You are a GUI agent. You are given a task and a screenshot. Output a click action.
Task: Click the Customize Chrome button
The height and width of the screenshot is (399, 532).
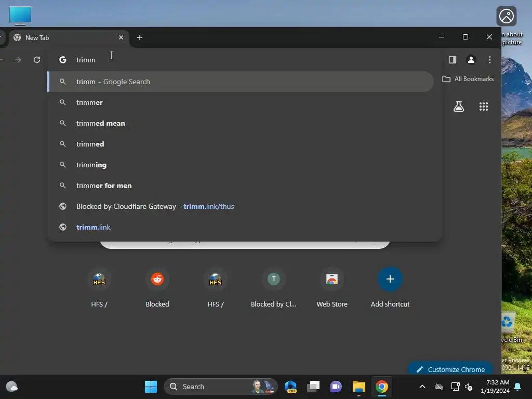coord(450,369)
